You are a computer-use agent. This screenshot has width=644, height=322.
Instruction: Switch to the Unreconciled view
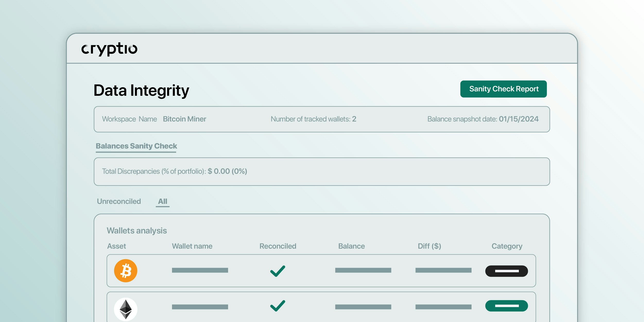(x=119, y=201)
